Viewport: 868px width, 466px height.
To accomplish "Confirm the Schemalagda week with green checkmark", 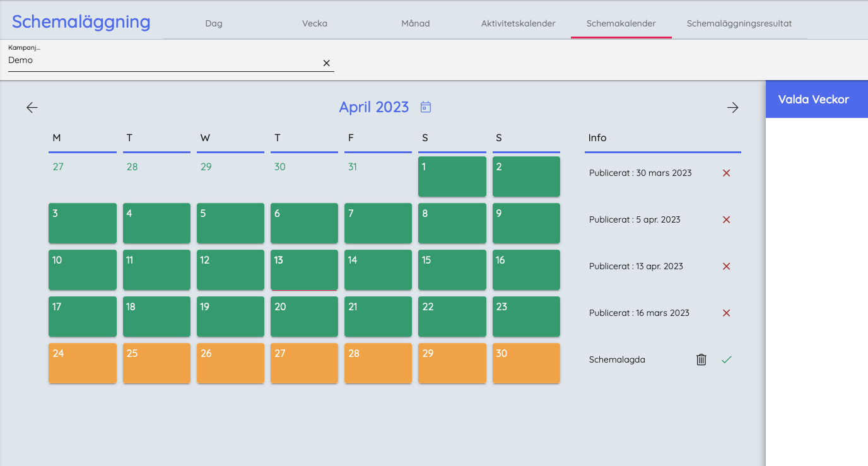I will tap(726, 359).
